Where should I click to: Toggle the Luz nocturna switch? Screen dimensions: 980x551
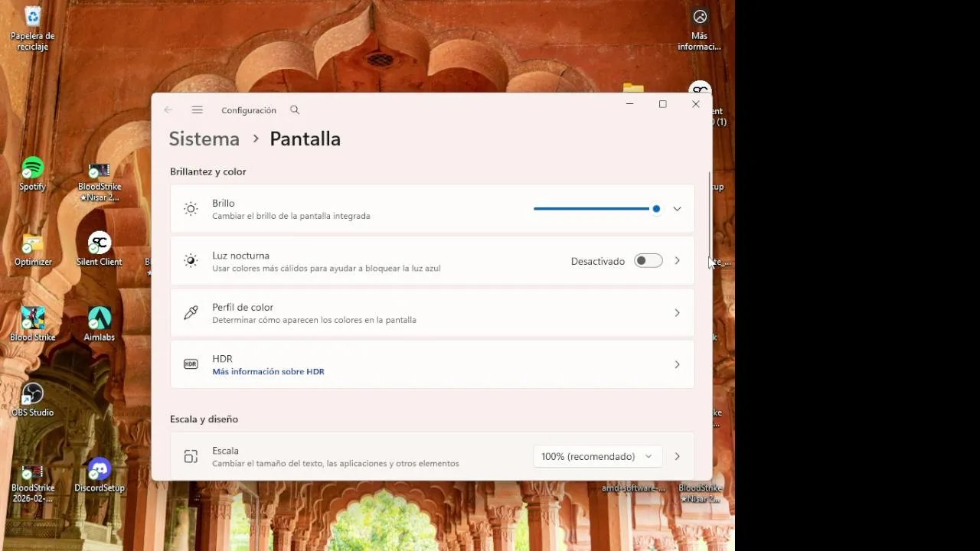coord(648,261)
